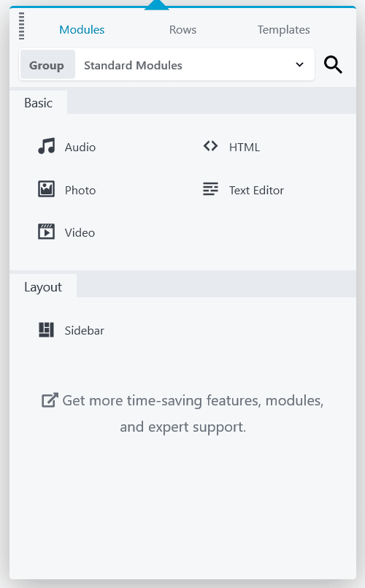
Task: Click the Group label button
Action: (47, 64)
